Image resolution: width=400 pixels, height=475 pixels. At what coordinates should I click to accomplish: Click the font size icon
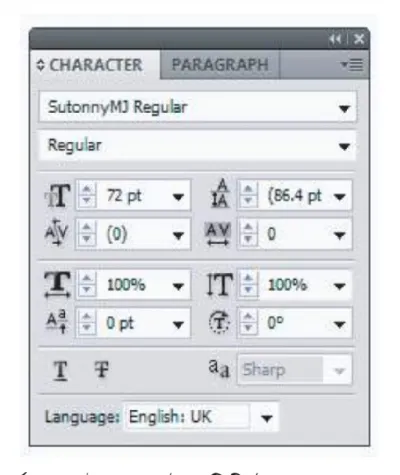click(57, 195)
